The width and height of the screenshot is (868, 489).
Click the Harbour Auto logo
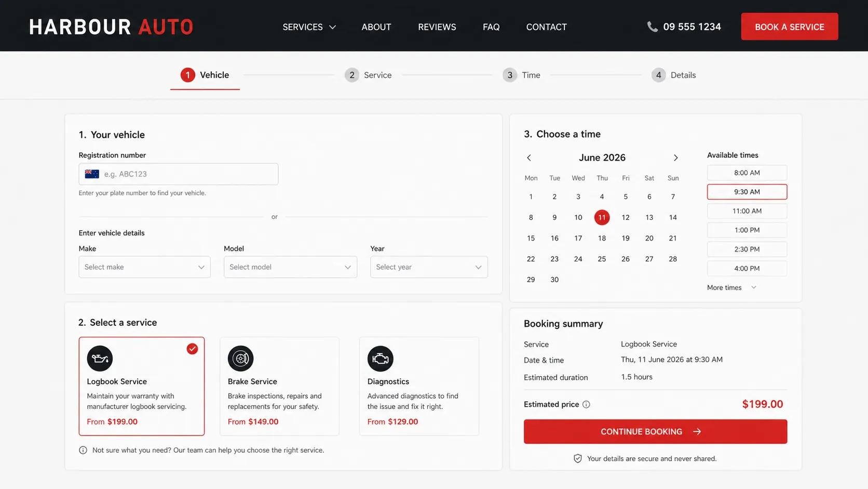pos(111,27)
